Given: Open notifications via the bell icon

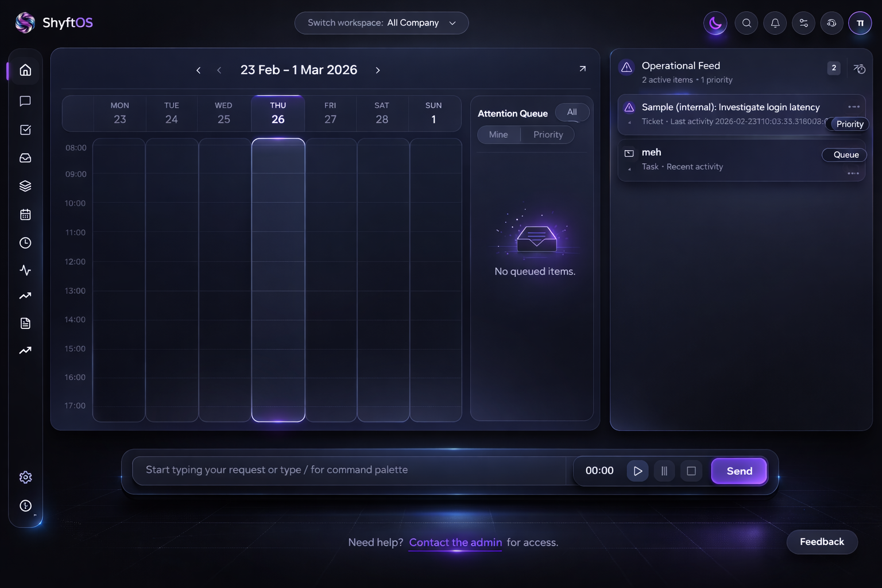Looking at the screenshot, I should coord(775,23).
